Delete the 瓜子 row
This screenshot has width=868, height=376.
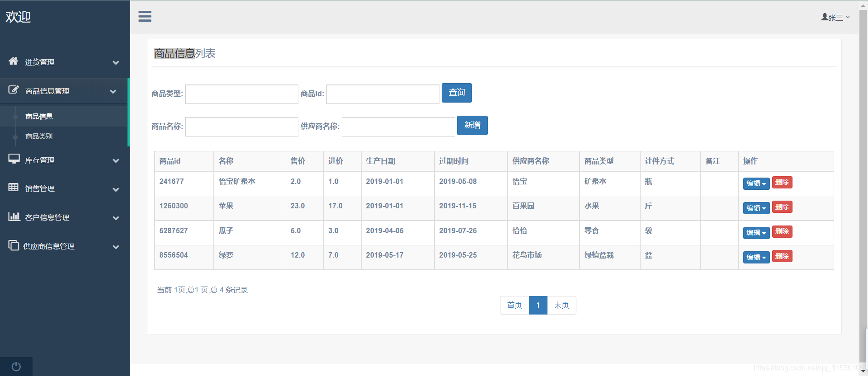pyautogui.click(x=782, y=231)
